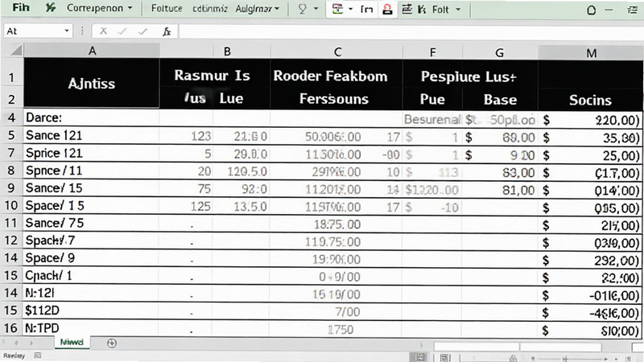Click the lightbulb icon in toolbar
Viewport: 644px width, 362px height.
coord(303,9)
